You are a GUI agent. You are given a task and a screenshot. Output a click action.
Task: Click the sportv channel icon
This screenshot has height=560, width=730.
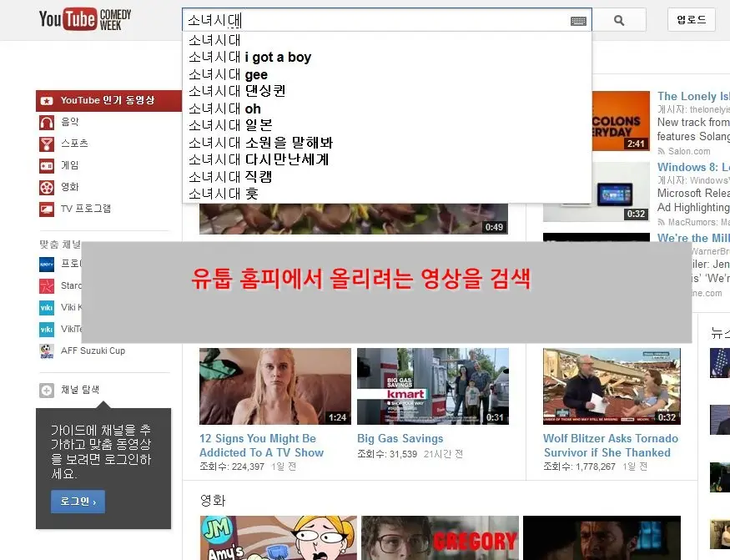(x=47, y=265)
